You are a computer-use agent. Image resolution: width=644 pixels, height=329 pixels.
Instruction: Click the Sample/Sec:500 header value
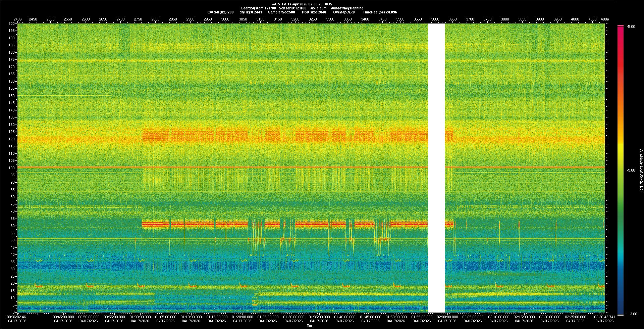[281, 12]
